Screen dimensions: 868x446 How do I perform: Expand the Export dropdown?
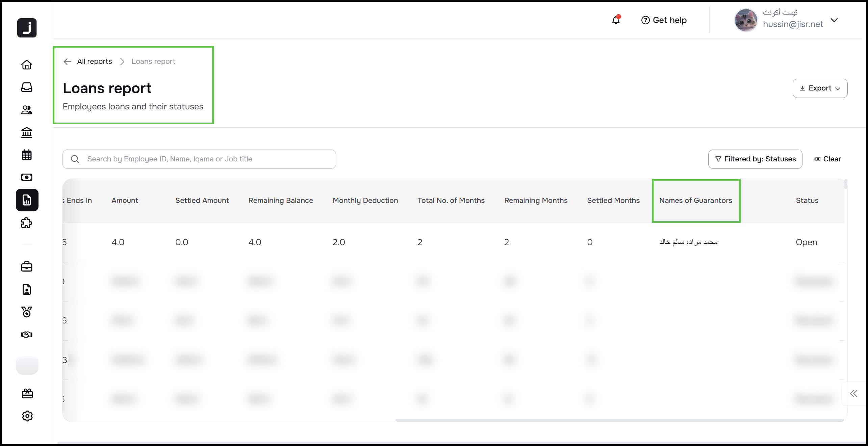point(820,88)
